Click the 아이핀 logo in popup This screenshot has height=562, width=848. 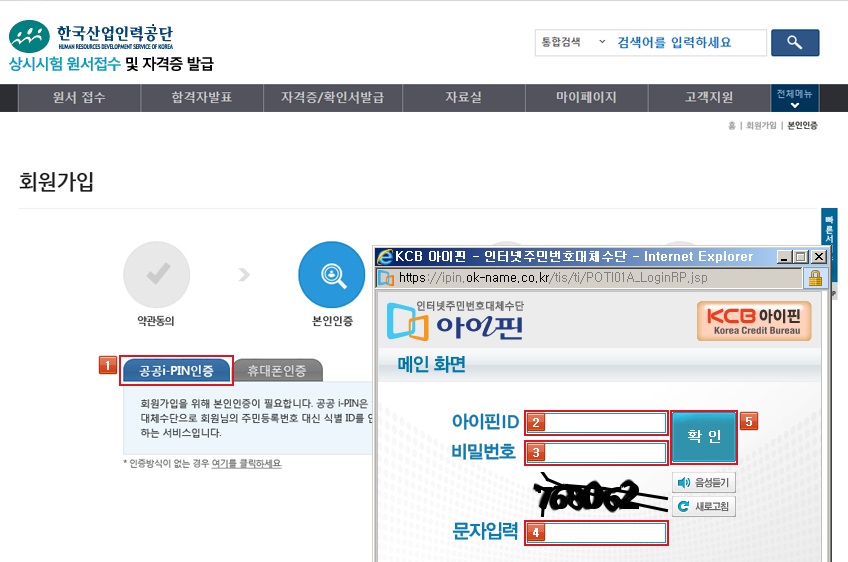[455, 321]
